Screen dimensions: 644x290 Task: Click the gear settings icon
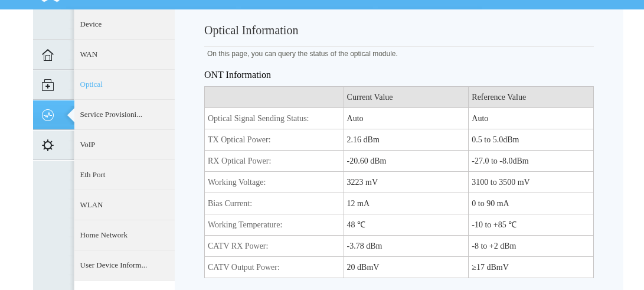48,145
